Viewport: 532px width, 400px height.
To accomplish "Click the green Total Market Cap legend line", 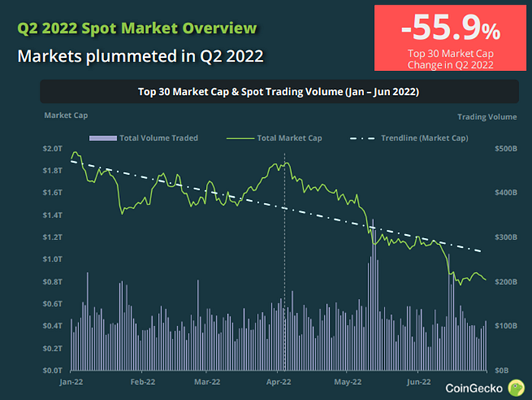I will click(x=240, y=138).
